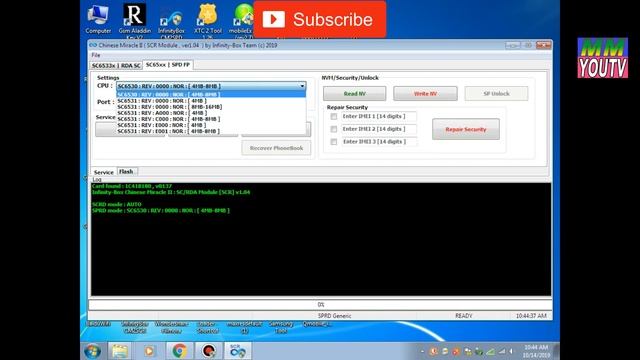
Task: Click the Write NV button
Action: [x=425, y=93]
